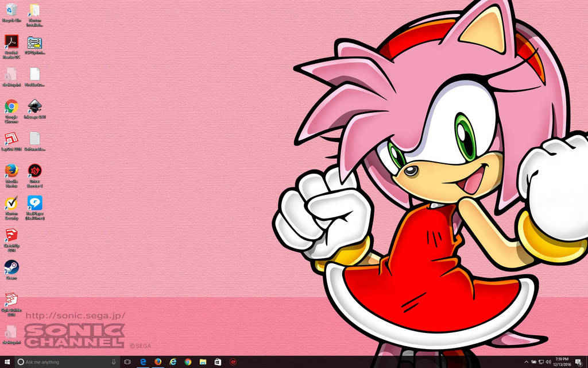Open the Action Center notifications
Viewport: 588px width, 368px height.
[579, 362]
